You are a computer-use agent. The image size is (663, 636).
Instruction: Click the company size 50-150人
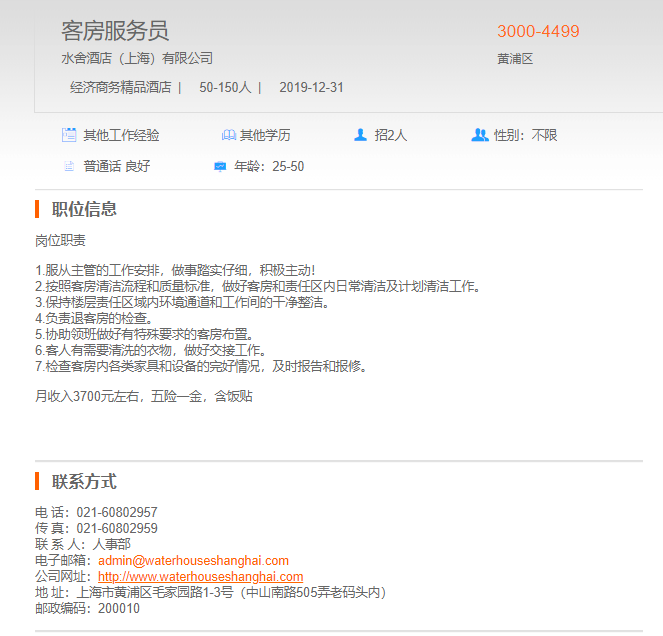point(225,87)
